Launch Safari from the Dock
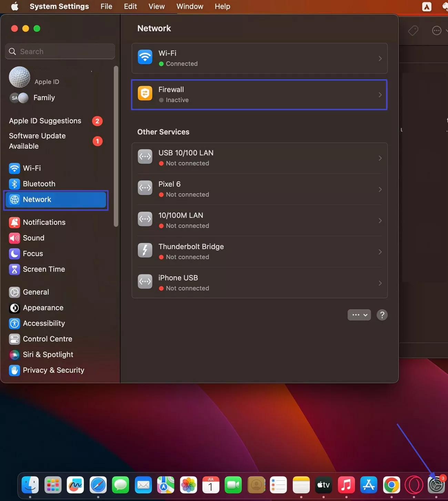 point(98,485)
